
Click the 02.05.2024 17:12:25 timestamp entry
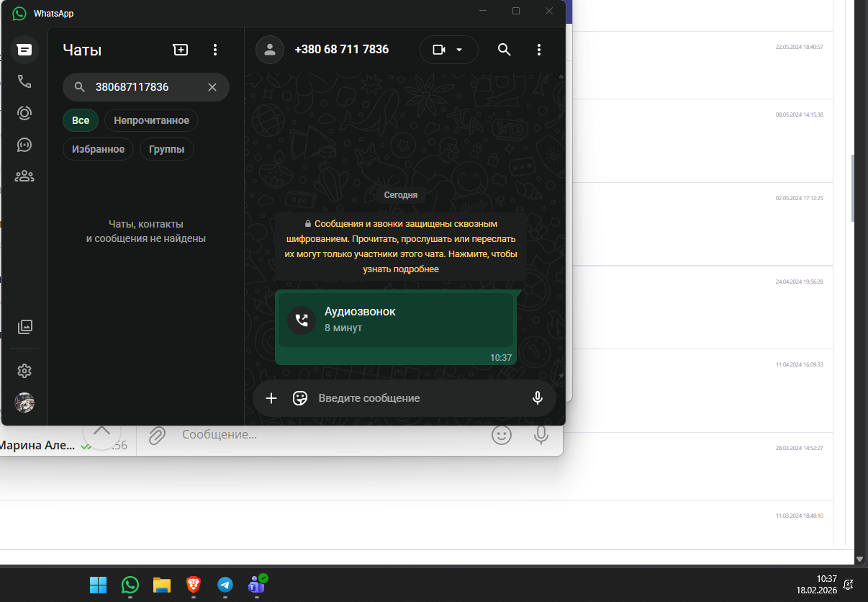coord(799,198)
